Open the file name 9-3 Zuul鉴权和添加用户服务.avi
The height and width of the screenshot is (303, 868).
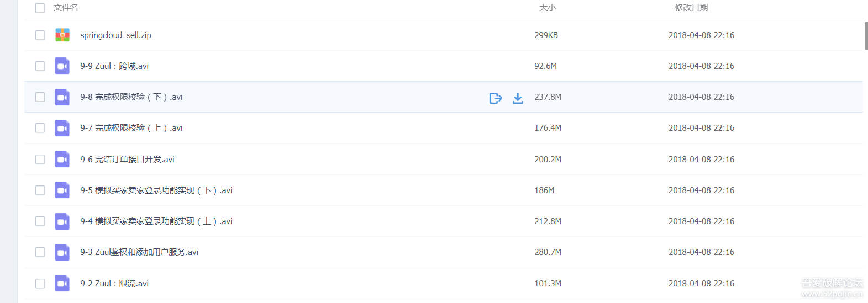[139, 252]
